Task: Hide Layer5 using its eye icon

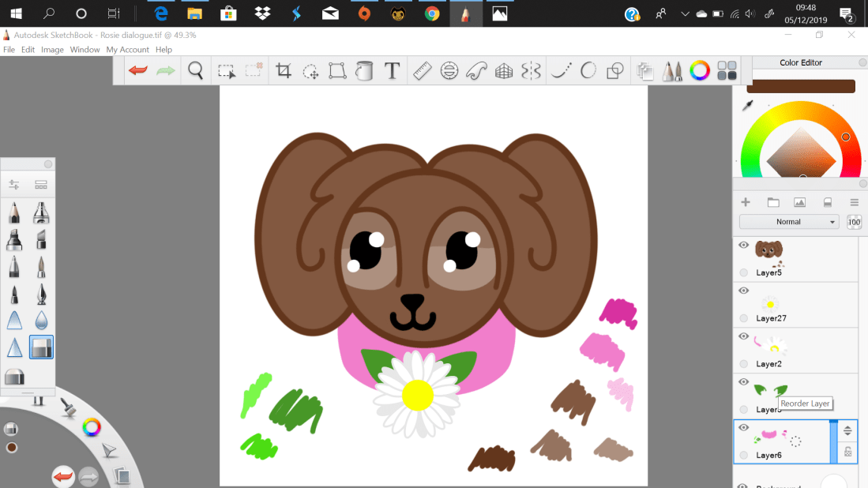Action: point(743,246)
